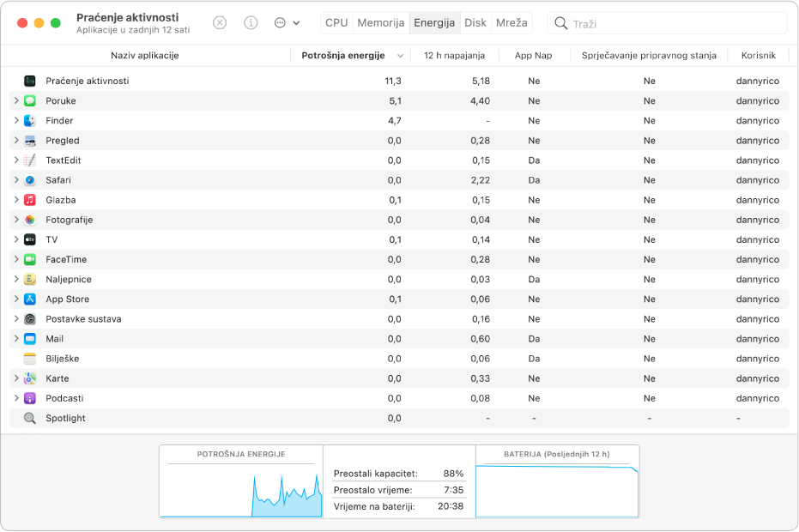Click the Pregled app icon
Screen dimensions: 799x532
pyautogui.click(x=30, y=141)
